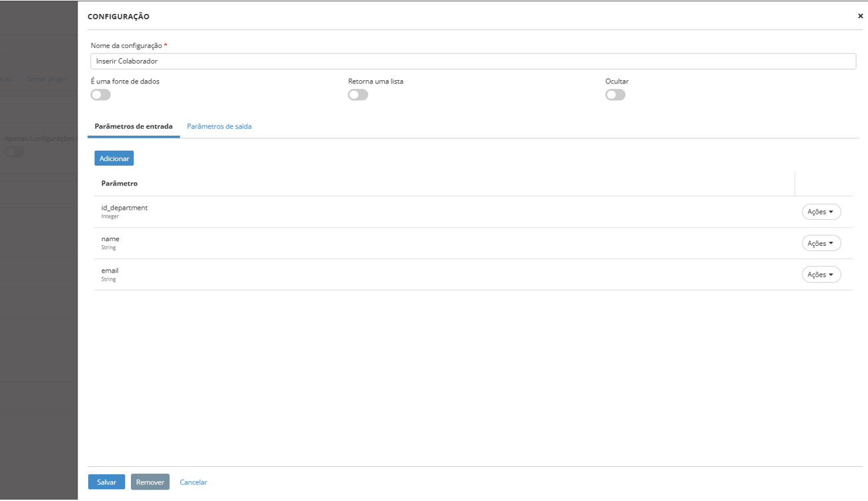This screenshot has height=501, width=868.
Task: Select the name parameter text
Action: pyautogui.click(x=110, y=239)
